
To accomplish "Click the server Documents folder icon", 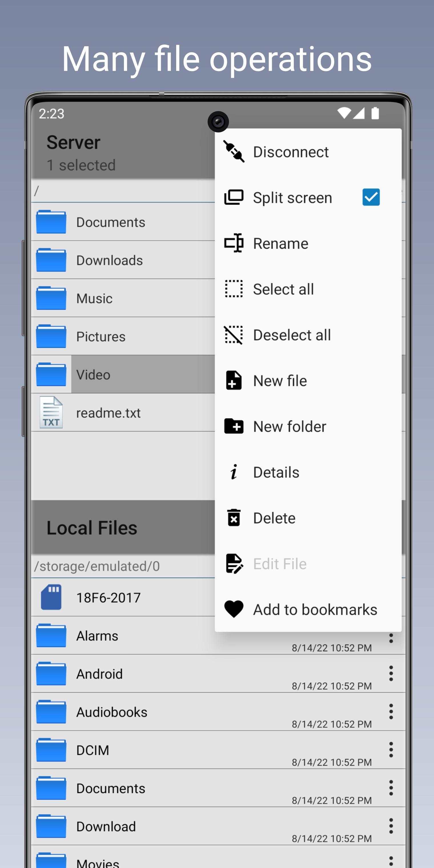I will click(x=51, y=222).
